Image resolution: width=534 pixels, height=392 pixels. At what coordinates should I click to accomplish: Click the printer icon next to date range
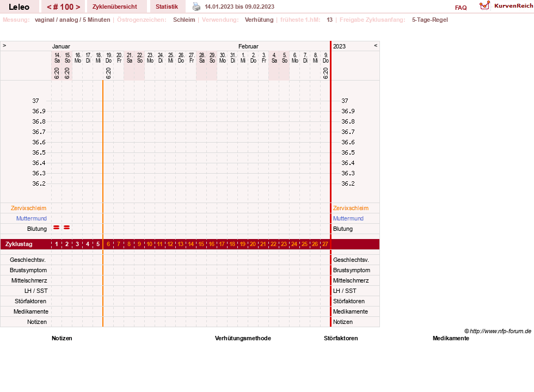point(197,7)
